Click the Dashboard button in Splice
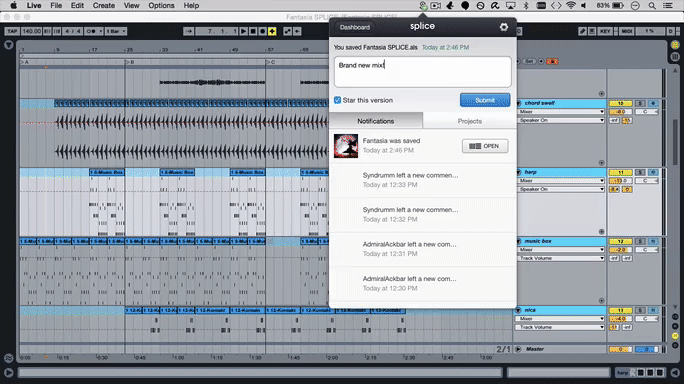Viewport: 684px width, 384px height. pyautogui.click(x=355, y=27)
